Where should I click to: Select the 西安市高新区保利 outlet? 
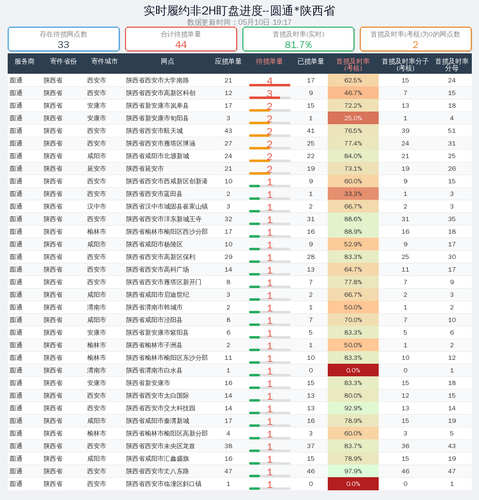click(x=161, y=257)
